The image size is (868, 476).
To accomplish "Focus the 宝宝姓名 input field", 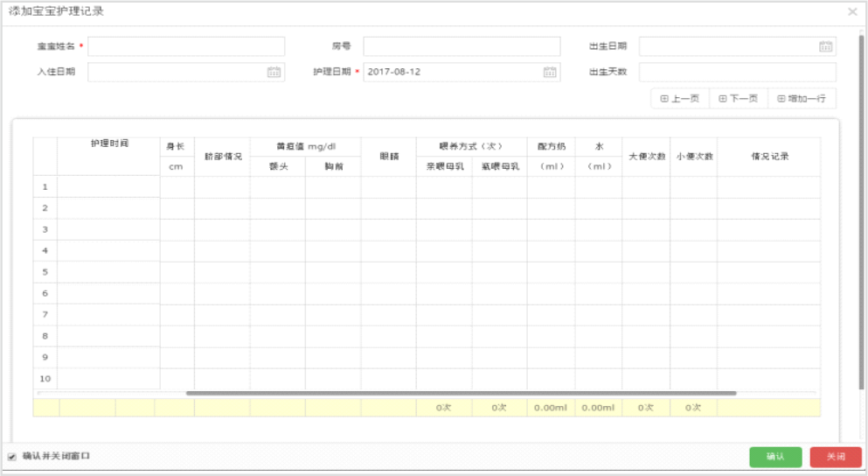I will (x=185, y=46).
